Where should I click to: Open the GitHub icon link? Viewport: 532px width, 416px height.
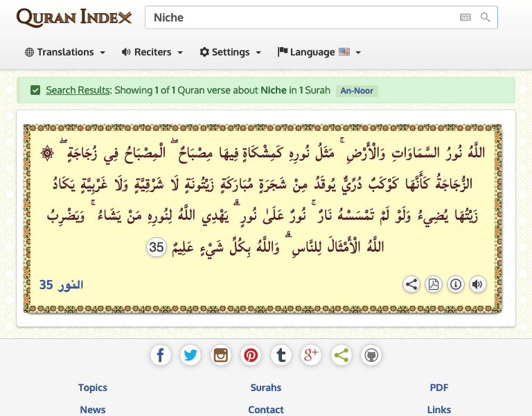click(x=371, y=356)
